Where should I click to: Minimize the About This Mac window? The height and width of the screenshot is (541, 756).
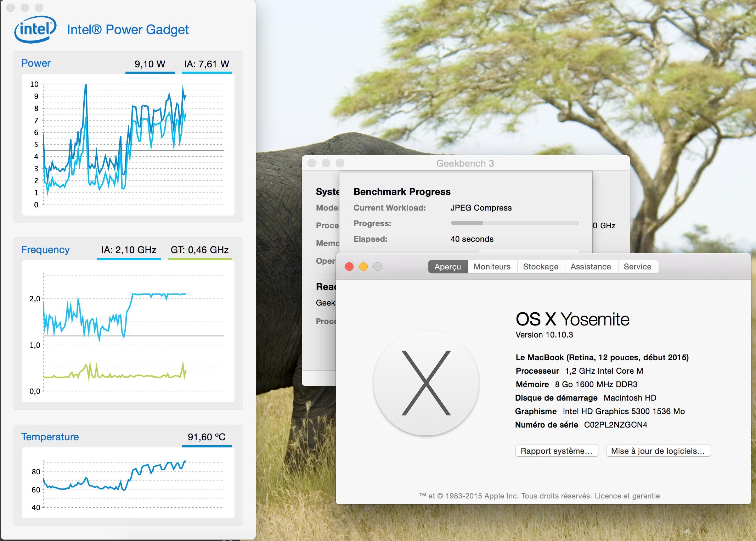tap(363, 267)
